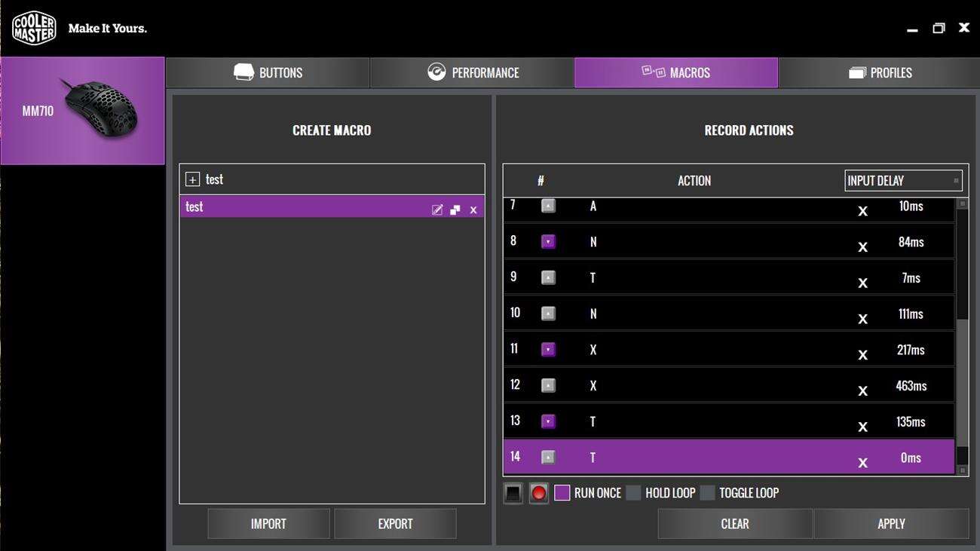
Task: Enable the Run Once option
Action: pos(562,493)
